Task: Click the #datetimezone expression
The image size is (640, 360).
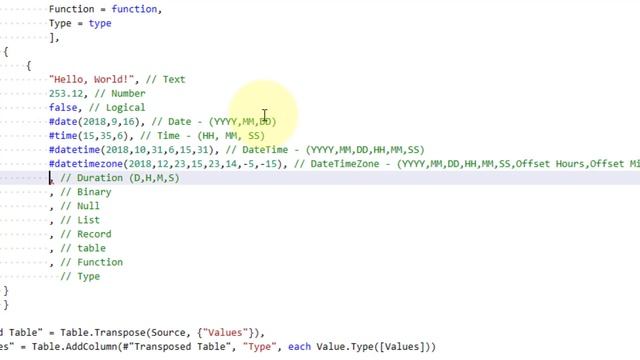Action: tap(166, 164)
